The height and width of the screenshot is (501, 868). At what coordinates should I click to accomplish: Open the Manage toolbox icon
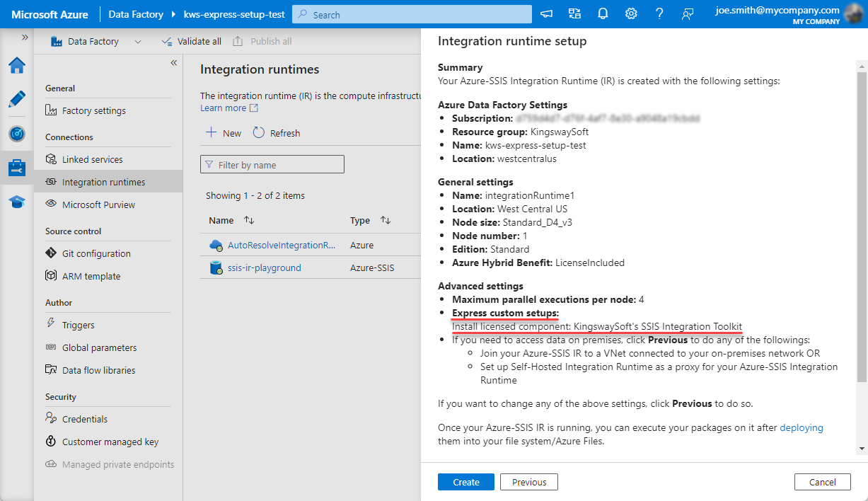[17, 168]
